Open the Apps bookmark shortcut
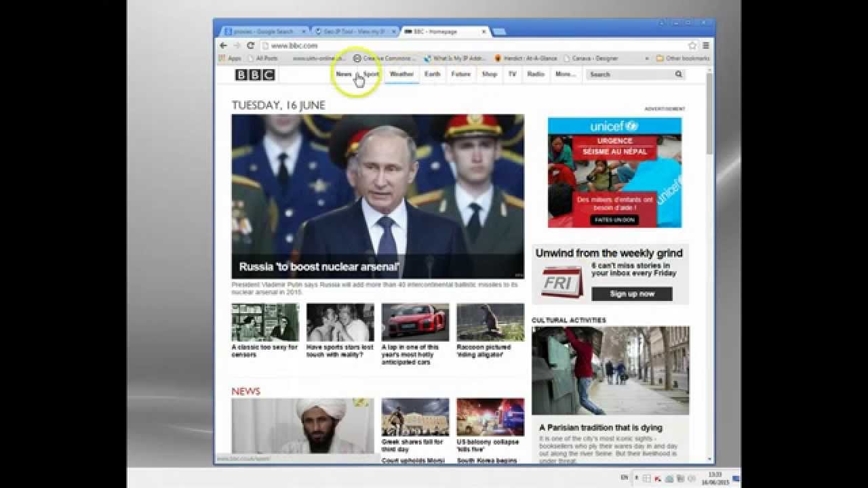The height and width of the screenshot is (488, 868). coord(229,58)
